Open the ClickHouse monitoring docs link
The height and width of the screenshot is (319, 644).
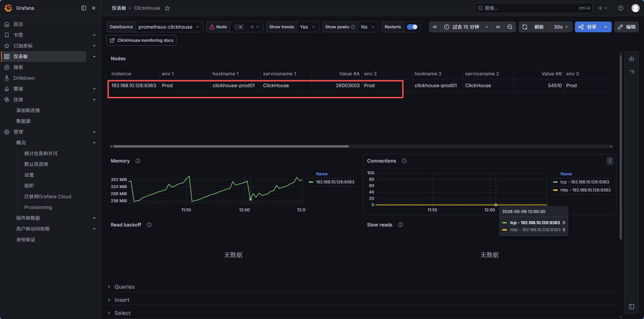(141, 40)
